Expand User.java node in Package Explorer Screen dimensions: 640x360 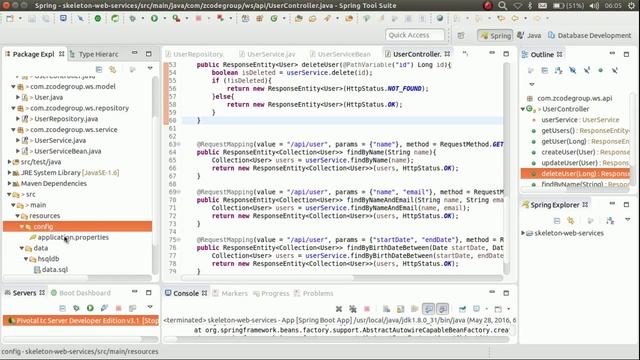pos(18,97)
